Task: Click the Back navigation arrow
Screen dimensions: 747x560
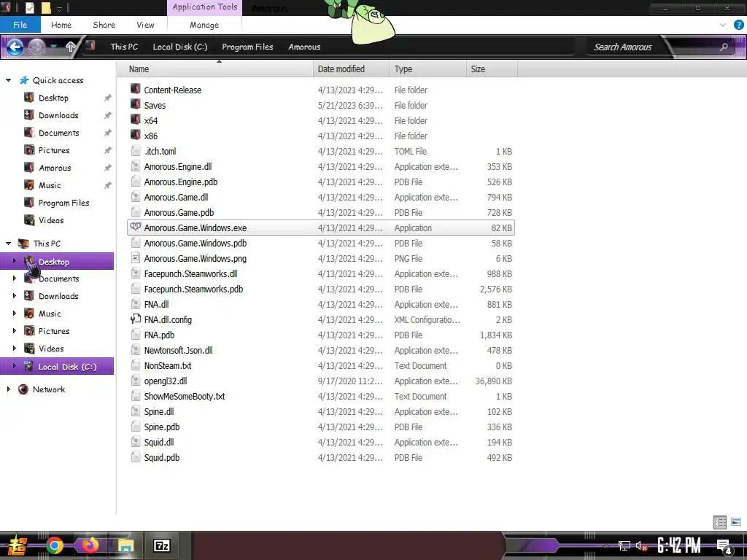Action: click(x=15, y=47)
